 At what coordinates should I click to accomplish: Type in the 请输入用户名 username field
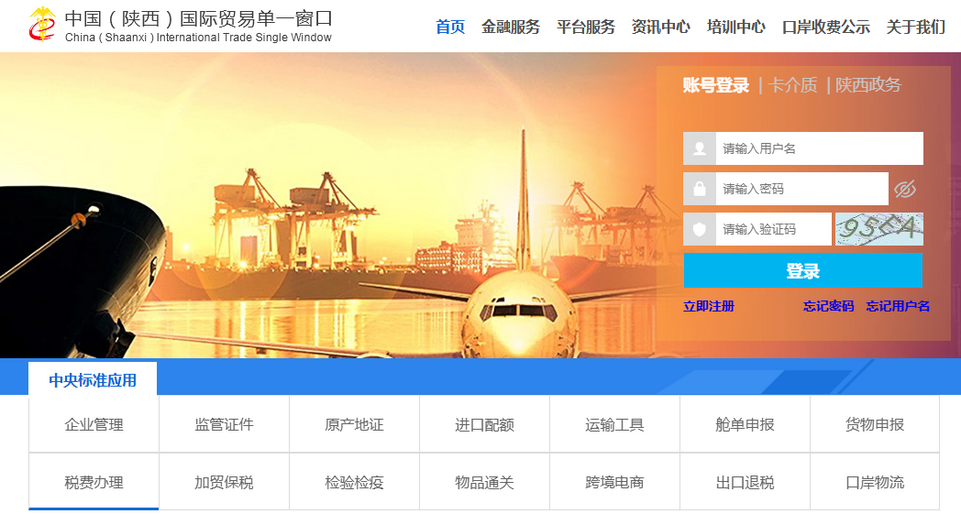pyautogui.click(x=818, y=148)
